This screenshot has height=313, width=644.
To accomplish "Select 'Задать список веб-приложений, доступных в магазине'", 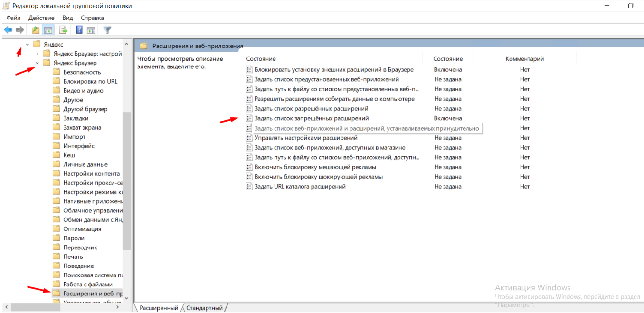I will [x=330, y=148].
